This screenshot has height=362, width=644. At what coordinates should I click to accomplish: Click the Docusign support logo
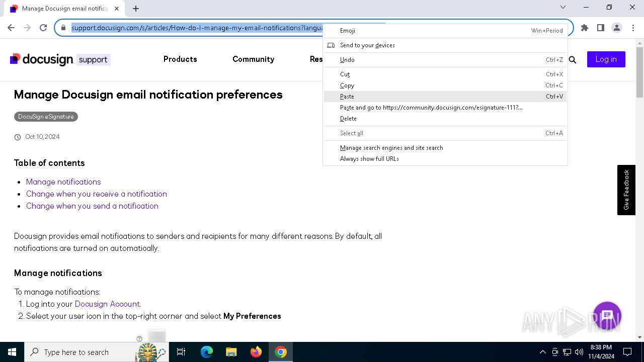tap(60, 59)
